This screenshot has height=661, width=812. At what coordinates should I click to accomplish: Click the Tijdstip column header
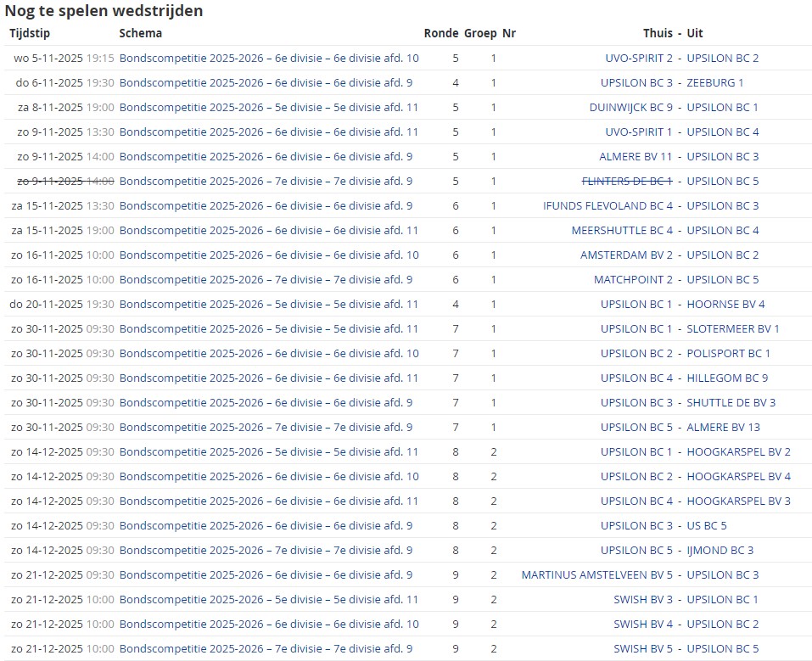coord(30,33)
